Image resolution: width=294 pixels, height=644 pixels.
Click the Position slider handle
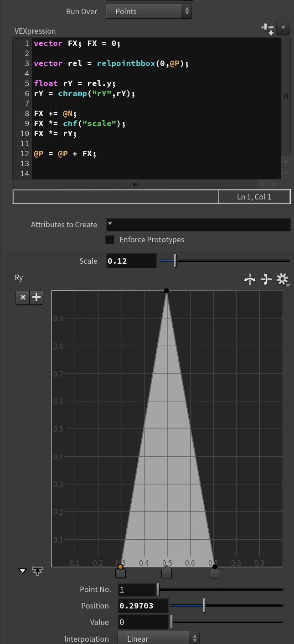coord(204,606)
